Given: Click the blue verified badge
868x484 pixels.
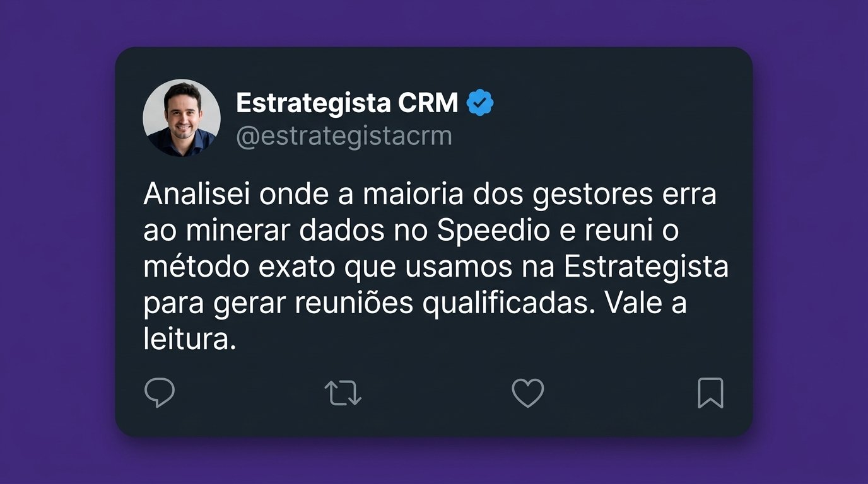Looking at the screenshot, I should tap(480, 103).
